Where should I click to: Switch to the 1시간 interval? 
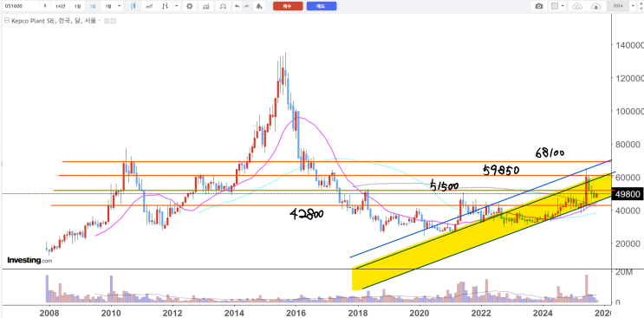60,6
